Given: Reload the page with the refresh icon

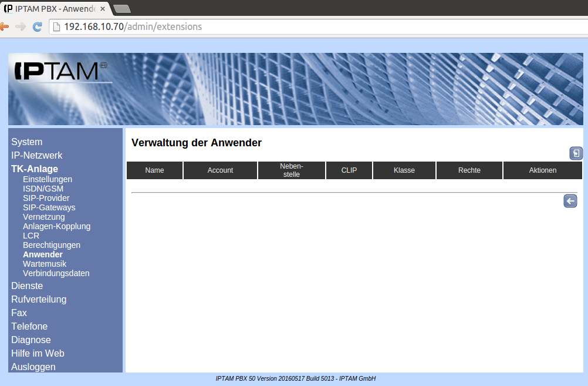Looking at the screenshot, I should 37,26.
